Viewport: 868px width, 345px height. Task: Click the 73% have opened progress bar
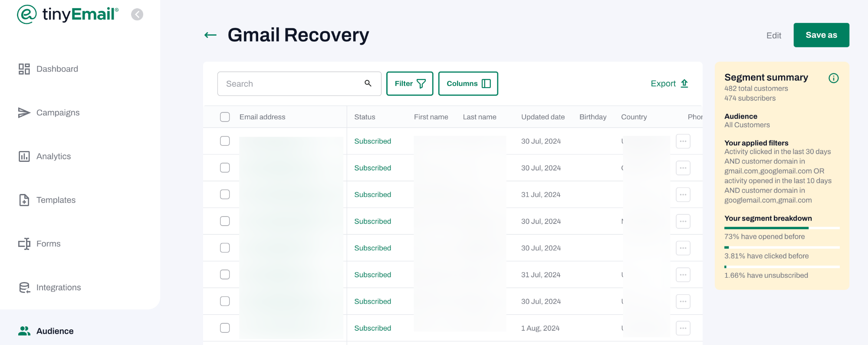(x=782, y=228)
